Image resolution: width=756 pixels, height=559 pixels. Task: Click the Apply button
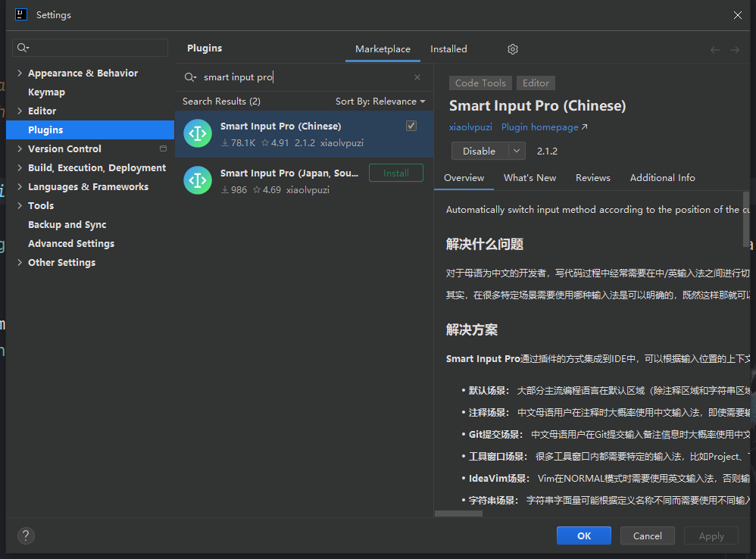click(711, 536)
